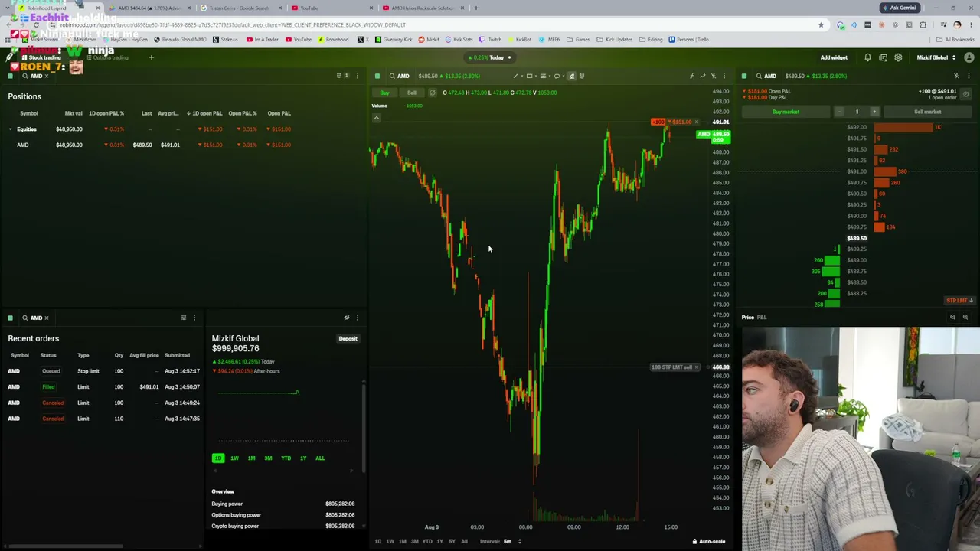
Task: Click the chart Buy button
Action: pyautogui.click(x=384, y=93)
